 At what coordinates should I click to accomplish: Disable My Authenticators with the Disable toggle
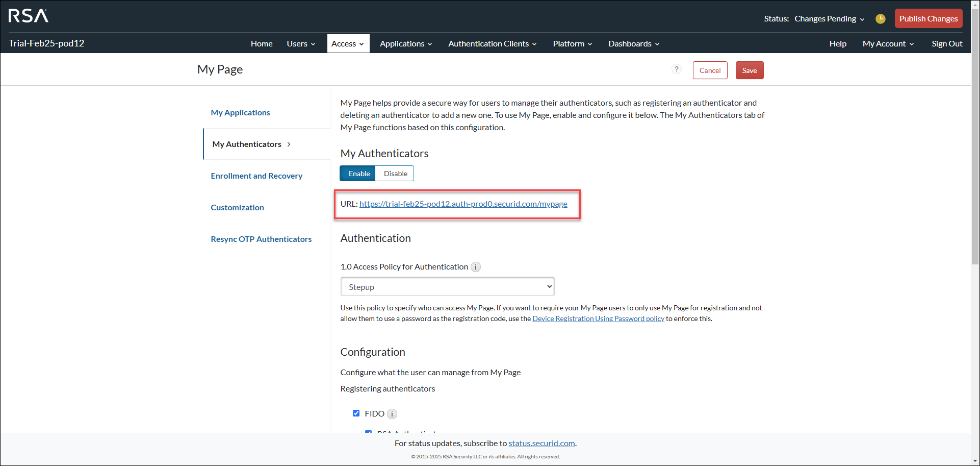(x=395, y=174)
